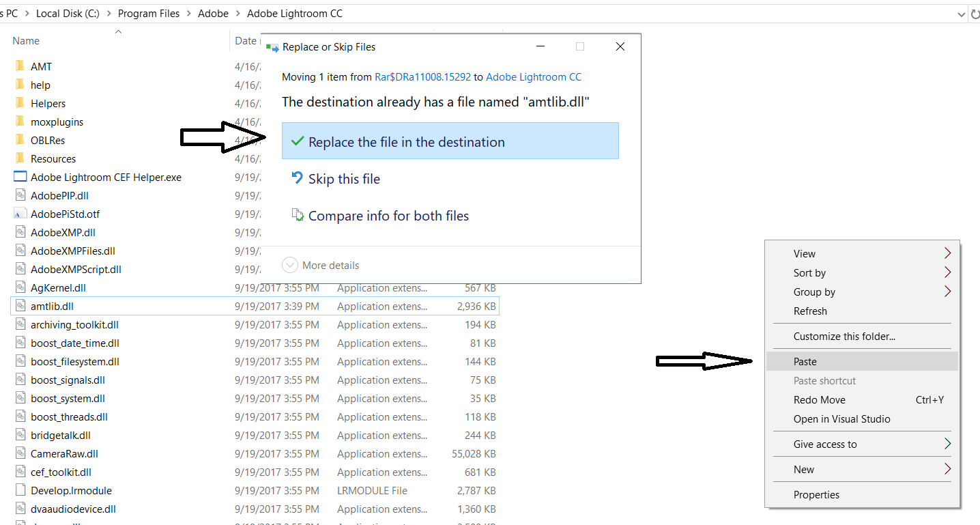Open Properties from the context menu
The image size is (980, 525).
click(863, 494)
